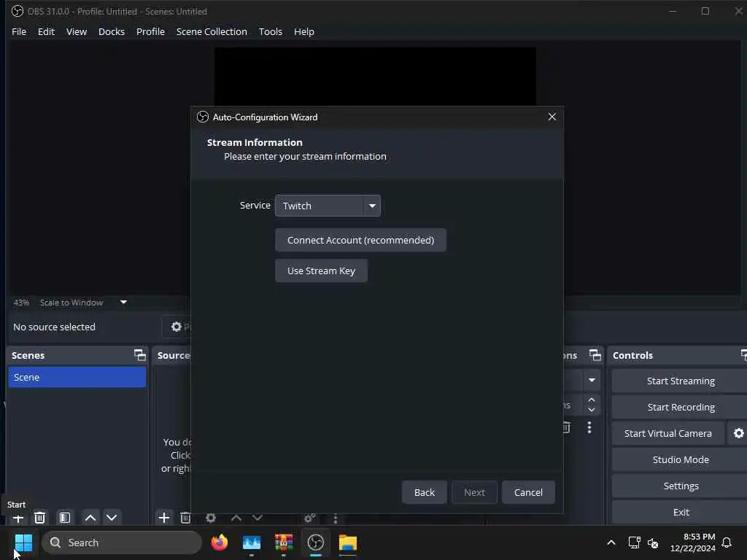Viewport: 747px width, 560px height.
Task: Click the taskbar Search box
Action: click(x=122, y=542)
